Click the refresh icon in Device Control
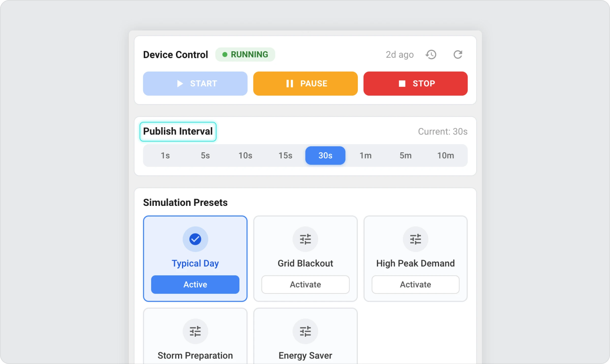The image size is (610, 364). pyautogui.click(x=458, y=55)
